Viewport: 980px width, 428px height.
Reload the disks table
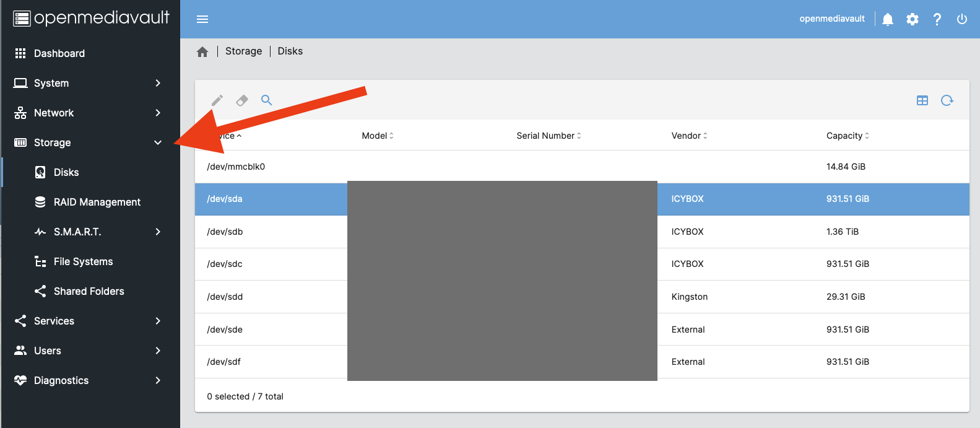coord(947,100)
